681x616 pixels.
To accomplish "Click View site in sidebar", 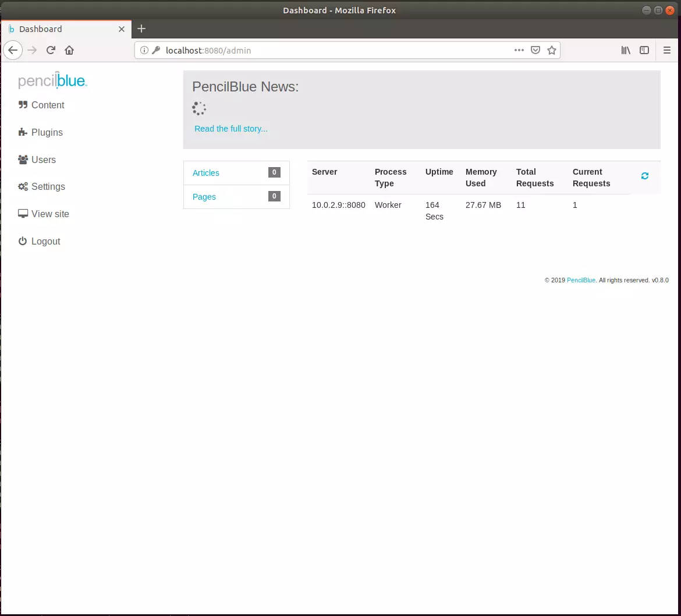I will [44, 214].
